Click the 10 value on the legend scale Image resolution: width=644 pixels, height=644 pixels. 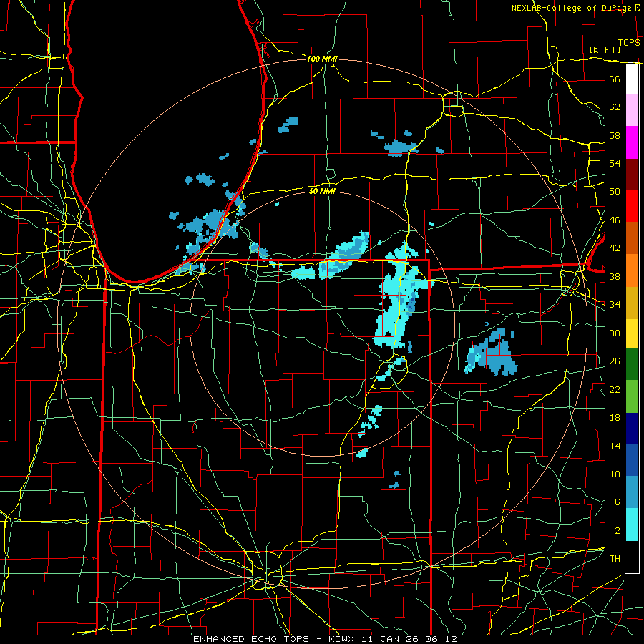coord(615,474)
